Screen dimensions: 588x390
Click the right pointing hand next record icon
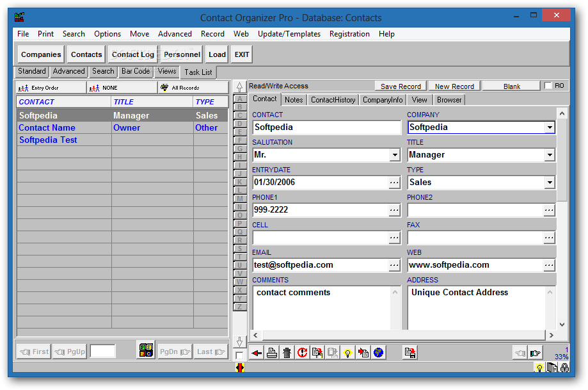536,353
